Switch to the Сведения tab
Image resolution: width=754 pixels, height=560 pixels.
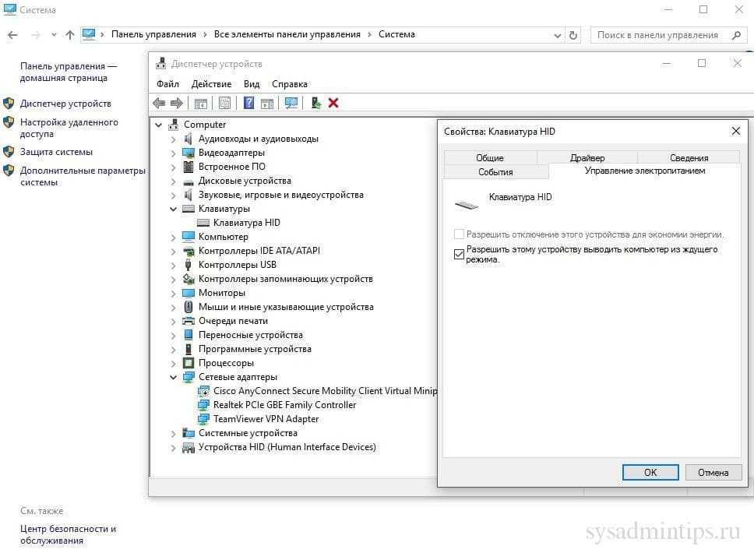tap(689, 158)
